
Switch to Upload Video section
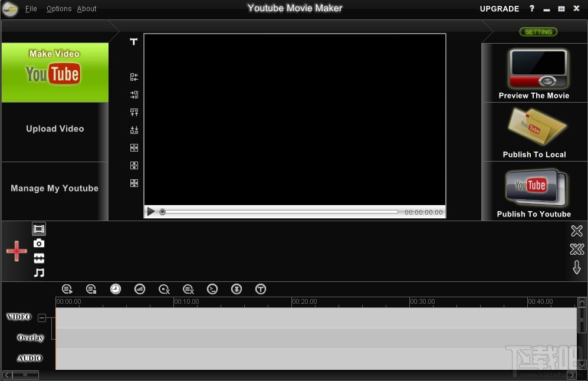pyautogui.click(x=55, y=129)
